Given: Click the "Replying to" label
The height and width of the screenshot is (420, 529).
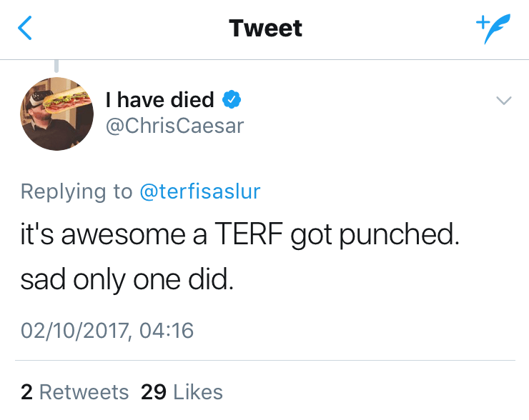Looking at the screenshot, I should (x=76, y=191).
